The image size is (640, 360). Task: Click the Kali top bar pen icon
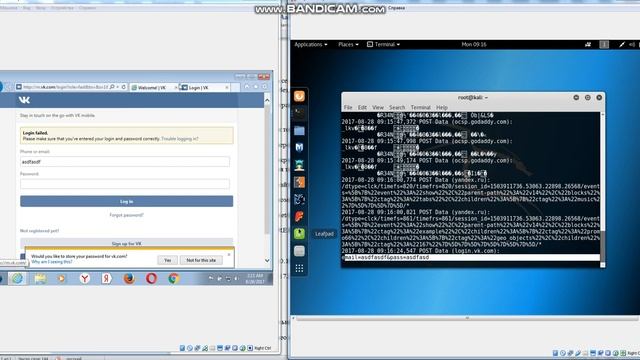(x=622, y=44)
